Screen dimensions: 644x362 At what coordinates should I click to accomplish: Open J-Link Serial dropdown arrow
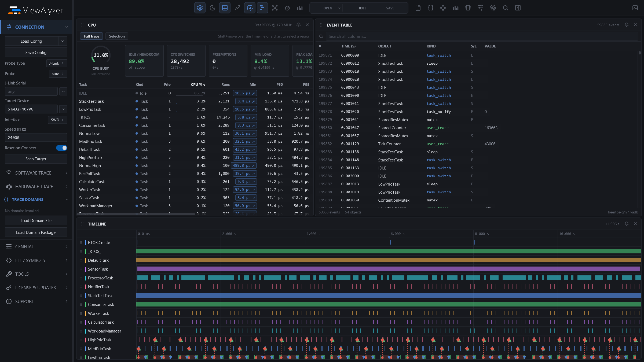[x=63, y=91]
